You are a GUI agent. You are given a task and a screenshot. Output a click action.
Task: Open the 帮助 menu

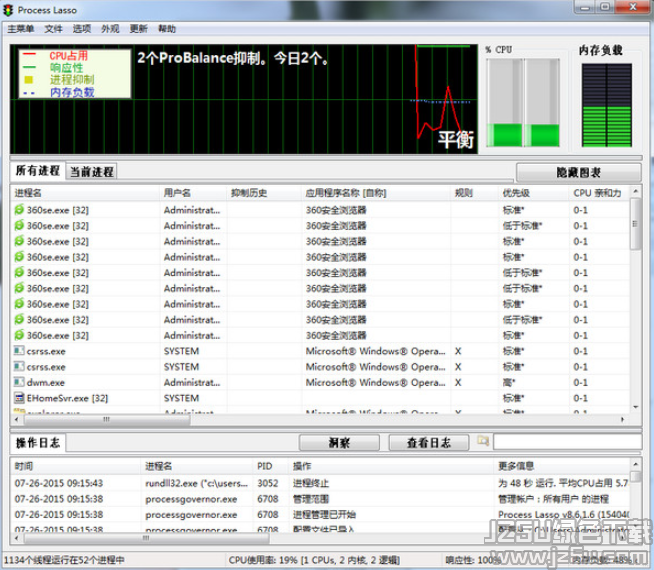click(167, 29)
